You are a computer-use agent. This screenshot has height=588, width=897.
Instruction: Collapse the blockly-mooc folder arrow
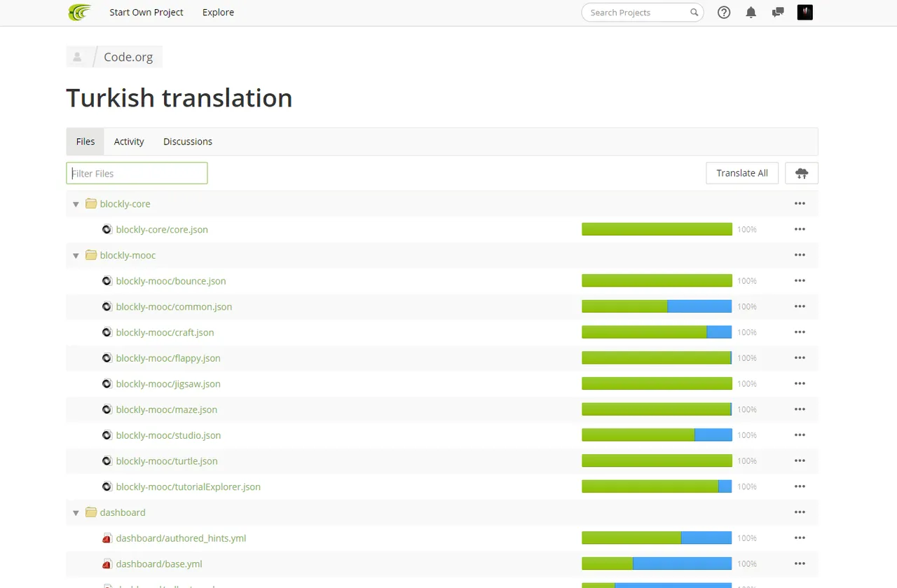[76, 255]
